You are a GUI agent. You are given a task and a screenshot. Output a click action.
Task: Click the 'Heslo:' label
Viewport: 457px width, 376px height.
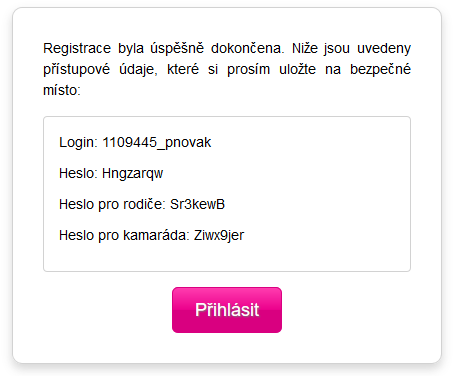pos(78,173)
